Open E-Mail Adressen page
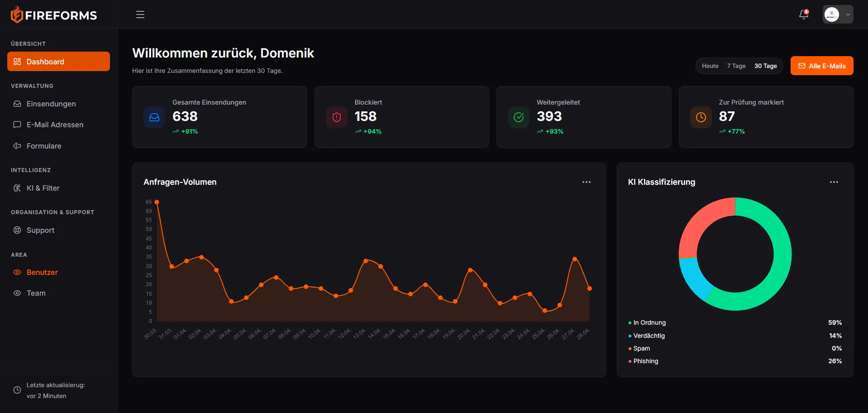 (58, 125)
